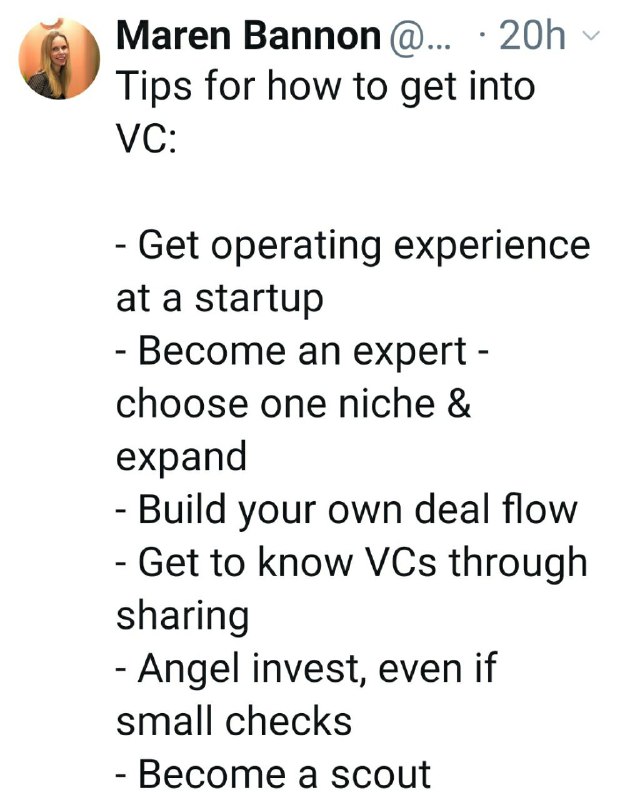This screenshot has height=800, width=620.
Task: Select the 'Become an expert -' line
Action: click(x=303, y=352)
